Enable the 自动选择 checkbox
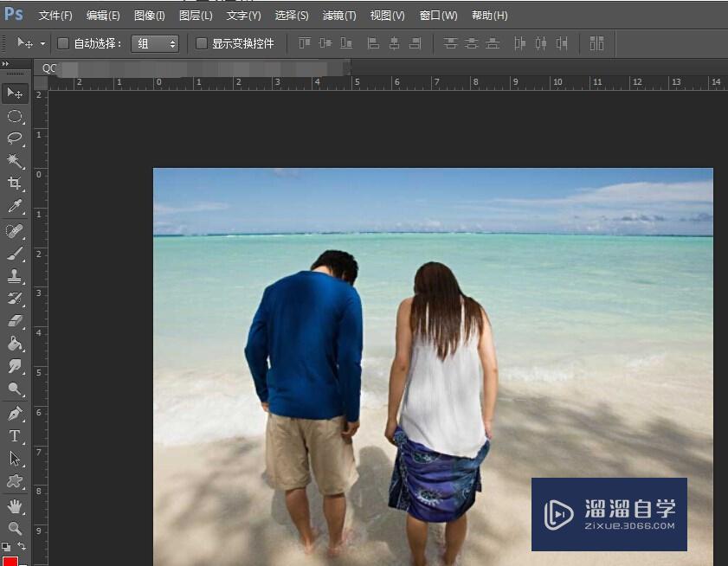The width and height of the screenshot is (728, 566). click(x=63, y=43)
